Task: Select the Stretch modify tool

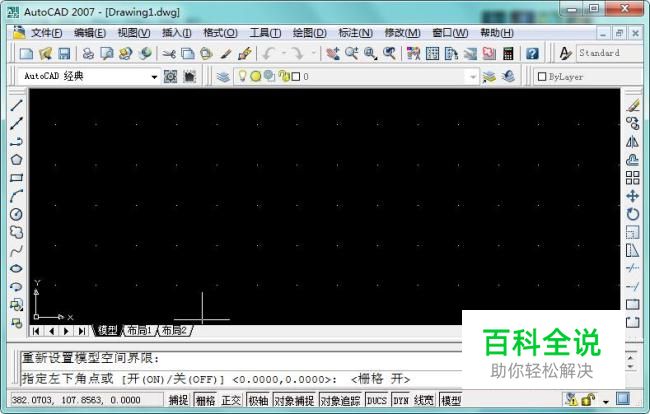Action: pyautogui.click(x=633, y=250)
